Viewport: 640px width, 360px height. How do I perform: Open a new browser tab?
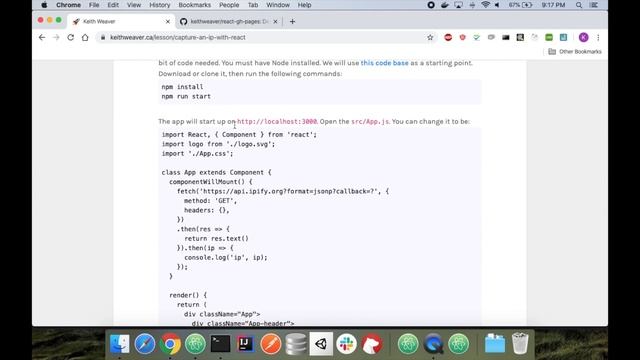point(292,22)
